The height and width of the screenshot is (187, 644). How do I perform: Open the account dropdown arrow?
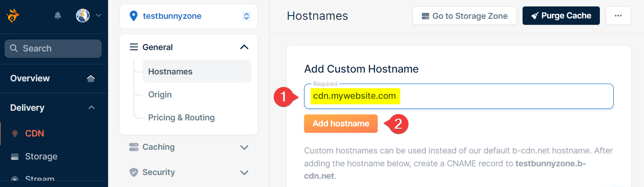[98, 16]
